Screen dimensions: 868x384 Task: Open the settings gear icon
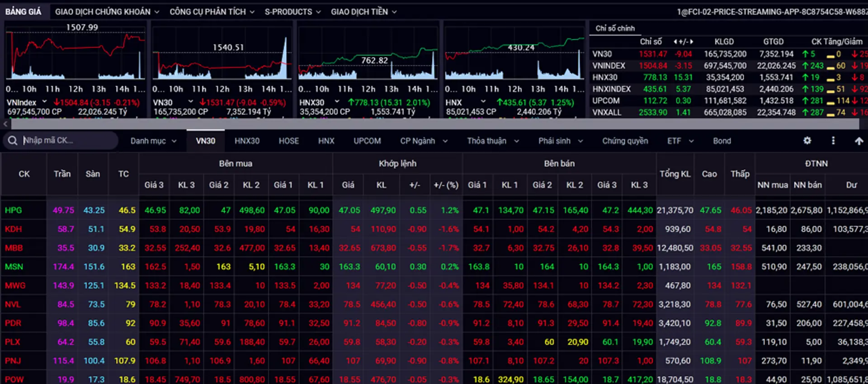(x=807, y=141)
